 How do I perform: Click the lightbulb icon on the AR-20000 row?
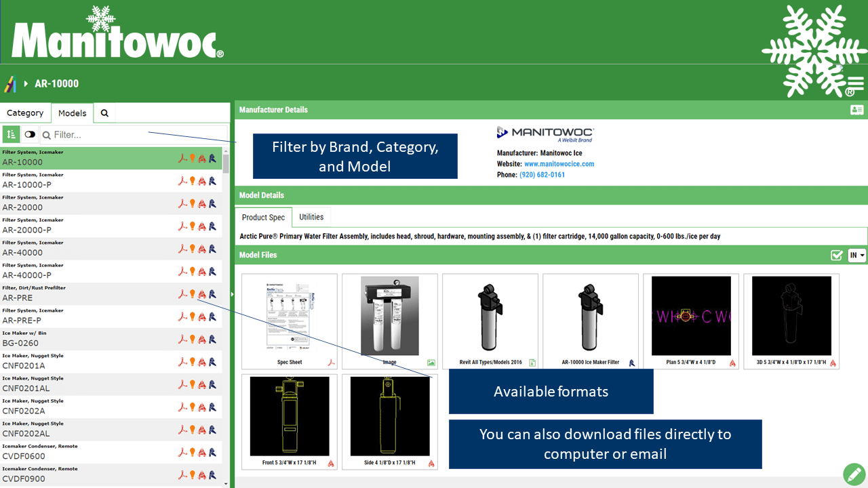point(193,203)
